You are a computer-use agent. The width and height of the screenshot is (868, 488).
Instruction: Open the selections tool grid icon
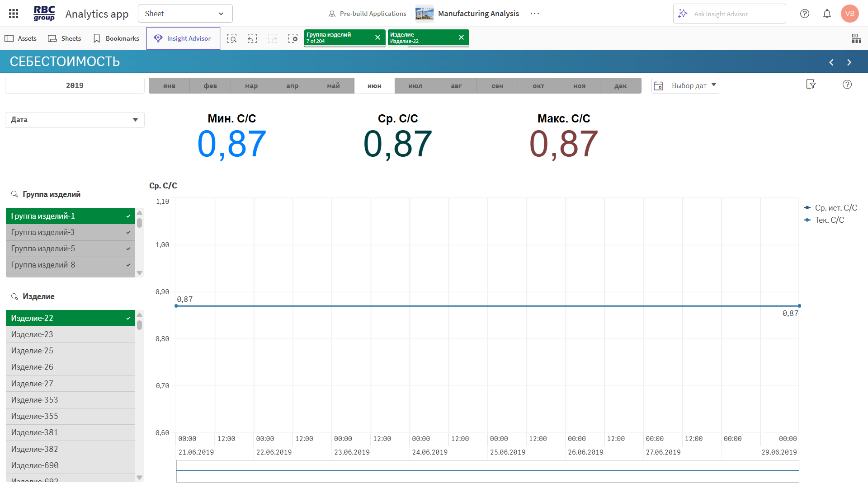856,38
